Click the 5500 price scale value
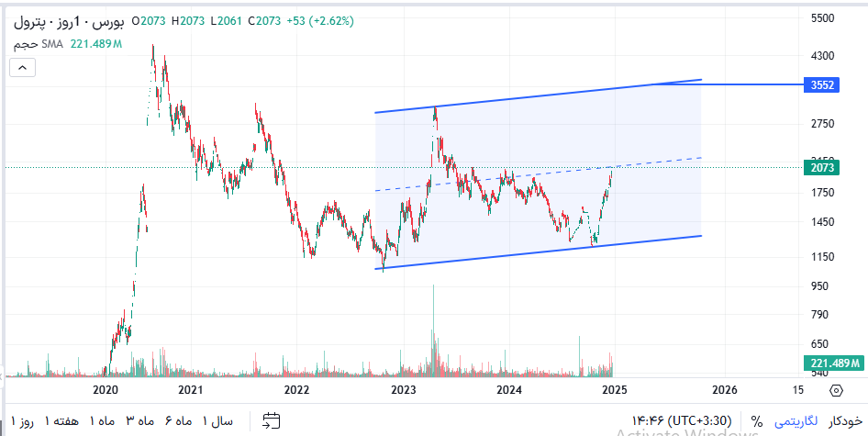Screen dimensions: 868x436 point(822,18)
